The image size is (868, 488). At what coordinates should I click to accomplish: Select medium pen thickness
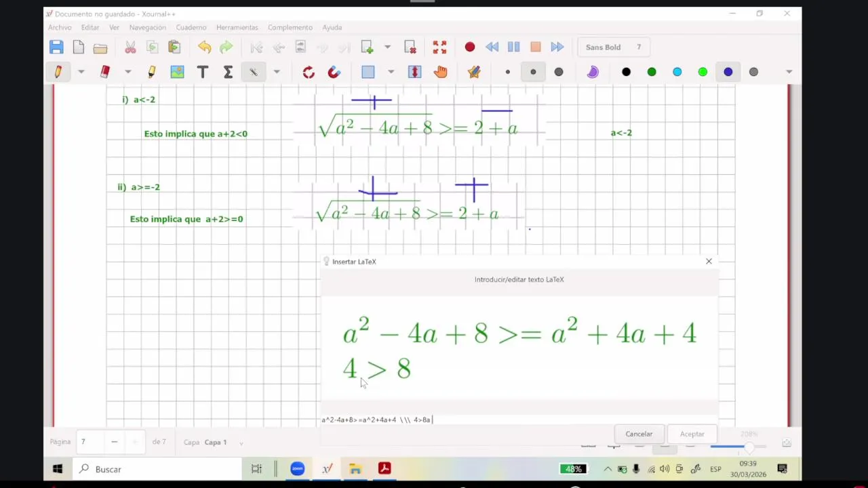point(533,71)
